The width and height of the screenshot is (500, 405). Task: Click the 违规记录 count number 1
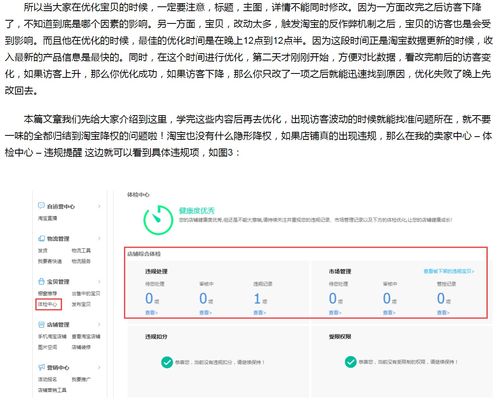click(x=257, y=298)
